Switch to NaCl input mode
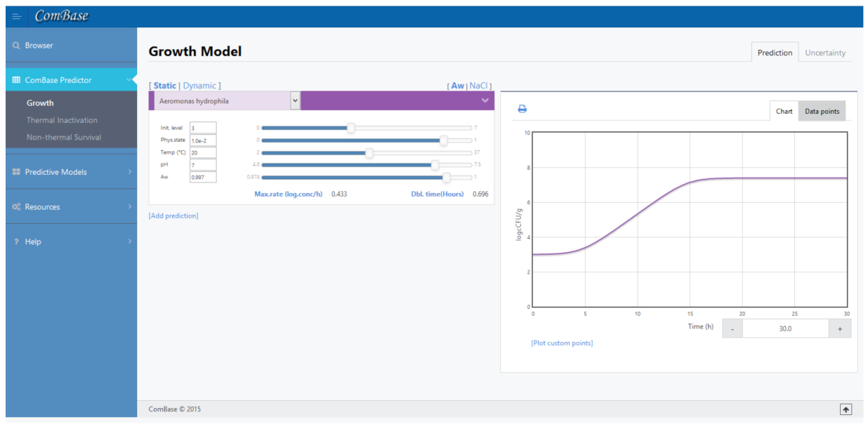The width and height of the screenshot is (868, 429). (478, 86)
